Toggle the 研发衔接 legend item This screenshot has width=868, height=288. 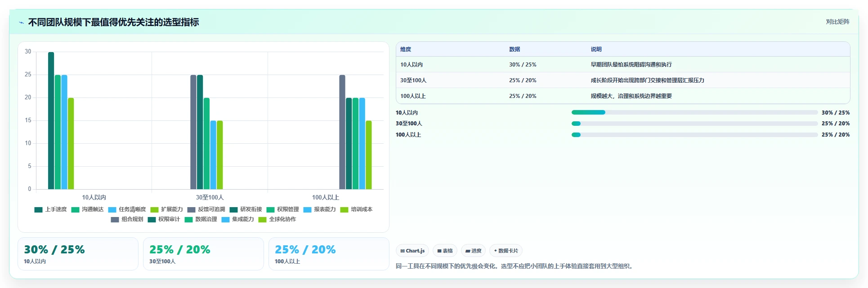[246, 209]
